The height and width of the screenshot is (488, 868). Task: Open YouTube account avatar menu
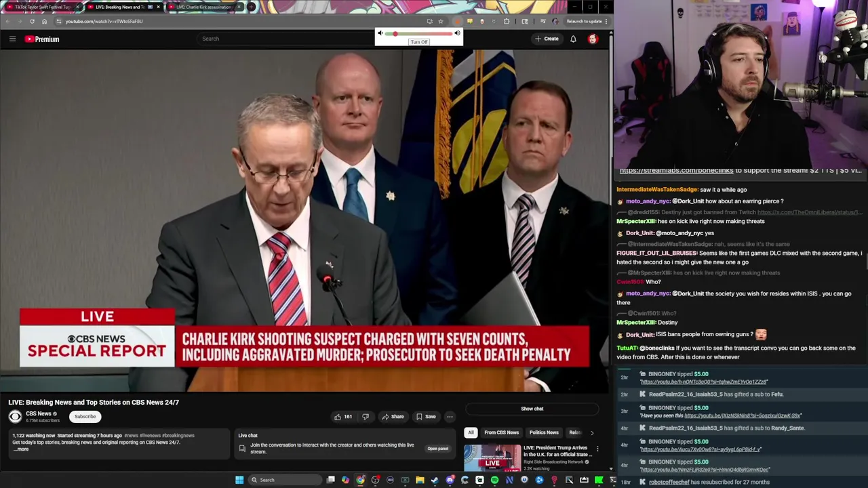593,39
